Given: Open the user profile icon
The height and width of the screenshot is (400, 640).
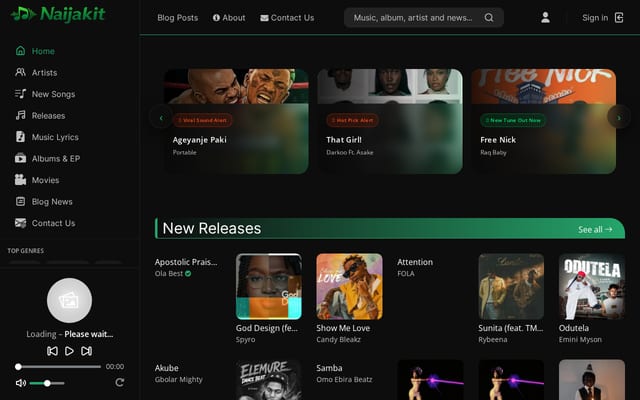Looking at the screenshot, I should pyautogui.click(x=545, y=18).
